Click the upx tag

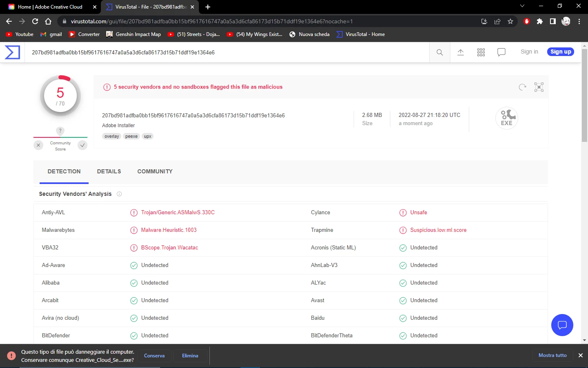[147, 137]
